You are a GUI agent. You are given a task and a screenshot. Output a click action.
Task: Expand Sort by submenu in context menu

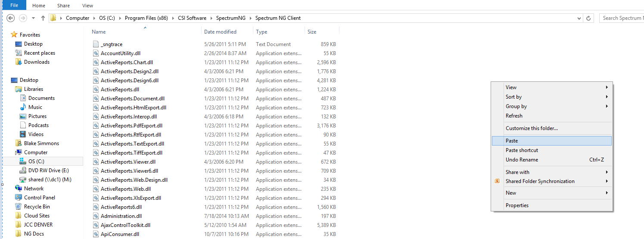point(552,97)
